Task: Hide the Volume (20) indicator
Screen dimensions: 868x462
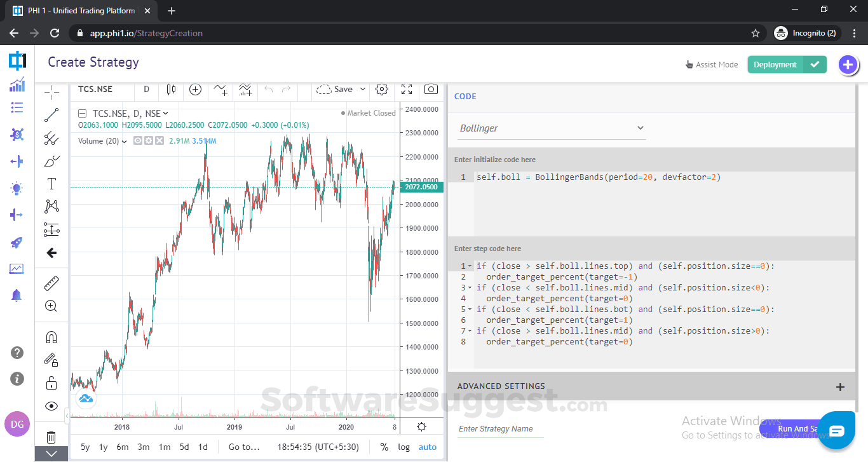Action: [x=137, y=141]
